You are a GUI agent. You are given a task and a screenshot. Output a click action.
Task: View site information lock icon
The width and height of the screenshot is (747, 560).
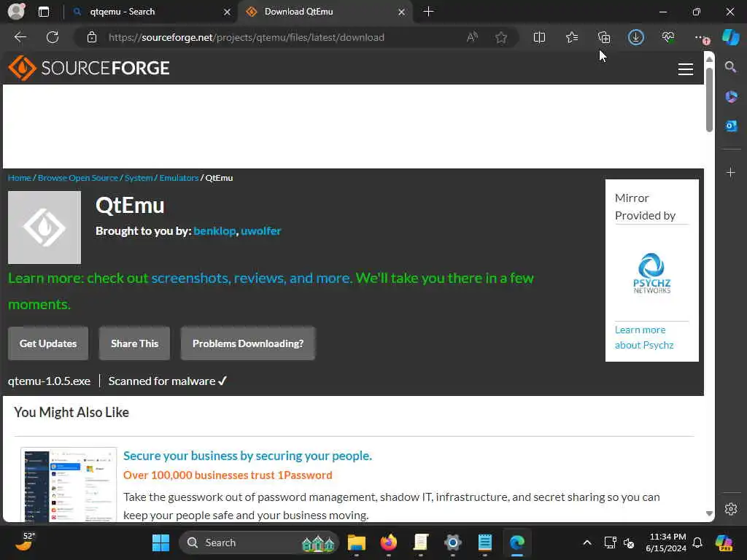[x=92, y=37]
